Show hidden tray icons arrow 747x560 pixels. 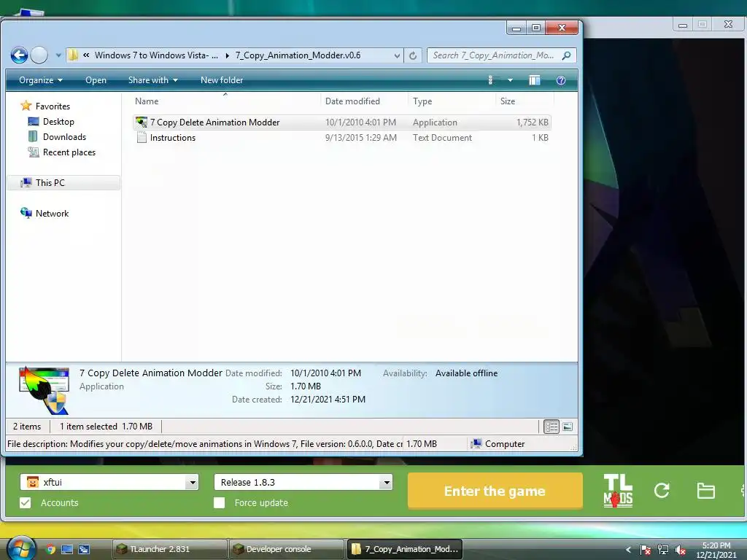[x=628, y=550]
